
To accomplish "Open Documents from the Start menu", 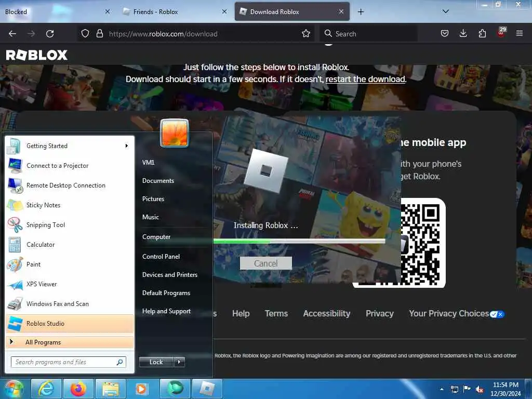I will [x=158, y=181].
